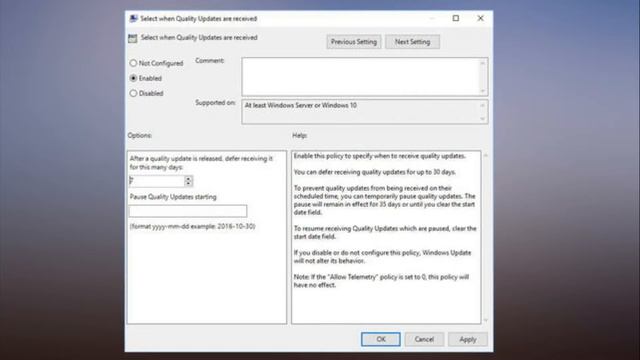Click the policy setting icon beside heading

(x=132, y=38)
